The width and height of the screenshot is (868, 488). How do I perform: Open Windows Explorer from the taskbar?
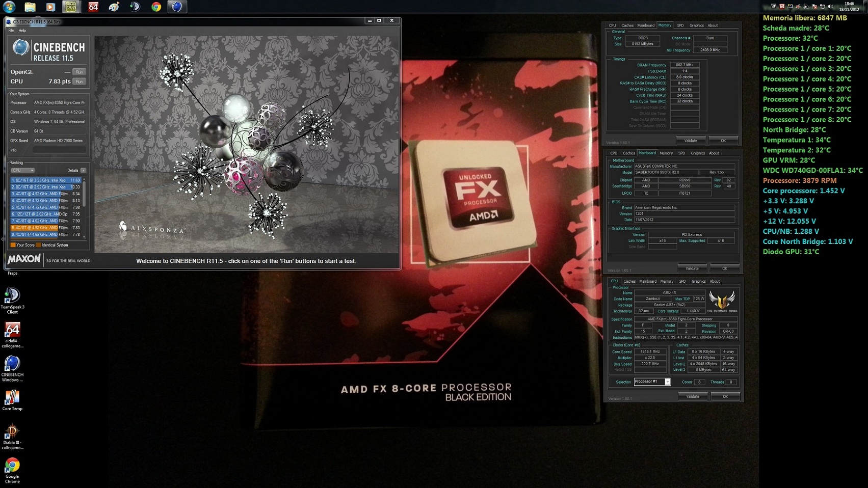30,7
